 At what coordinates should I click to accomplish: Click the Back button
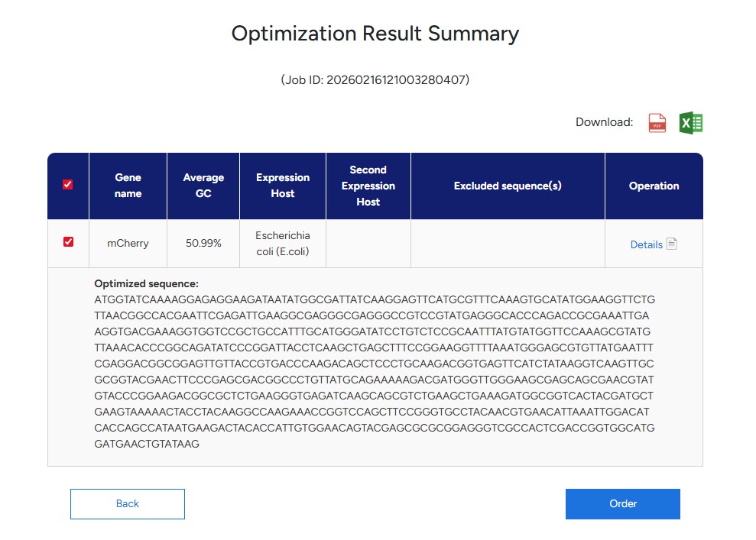point(127,503)
